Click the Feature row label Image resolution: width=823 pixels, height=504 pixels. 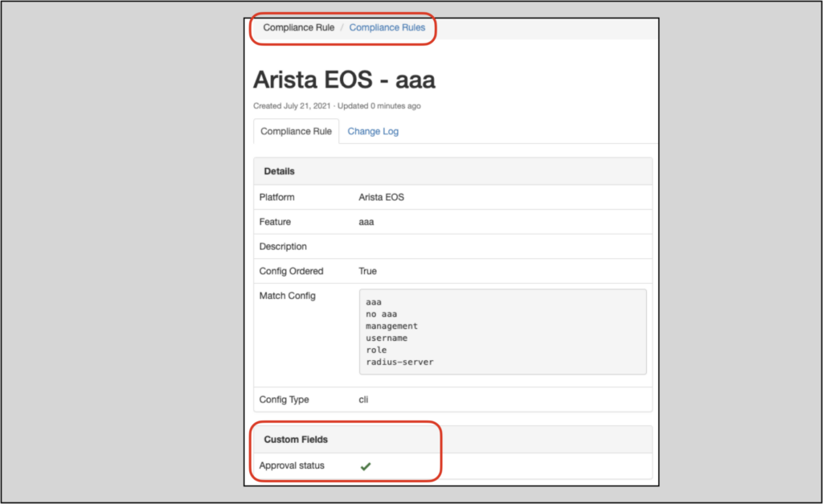click(275, 222)
